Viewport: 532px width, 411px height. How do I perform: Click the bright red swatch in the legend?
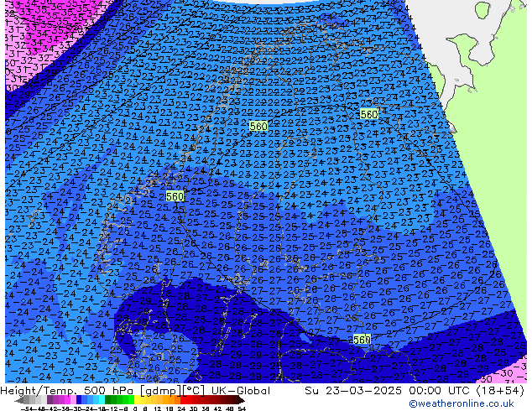183,400
